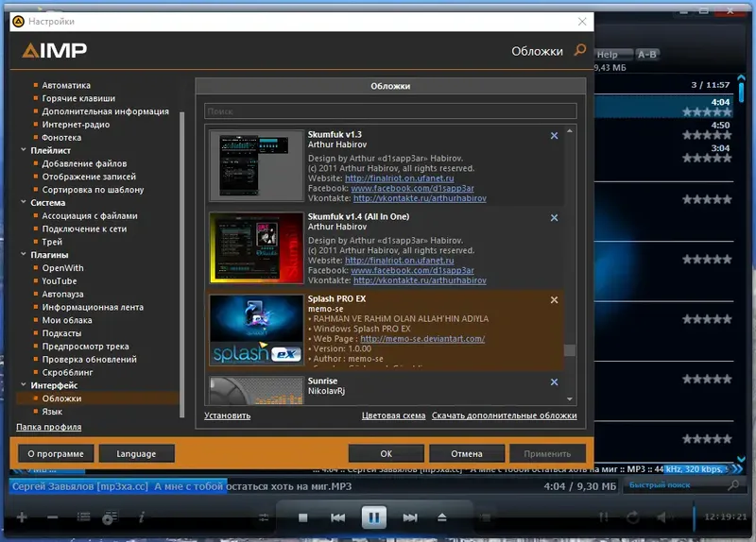Viewport: 756px width, 542px height.
Task: Click the Папка профиля link
Action: click(x=49, y=427)
